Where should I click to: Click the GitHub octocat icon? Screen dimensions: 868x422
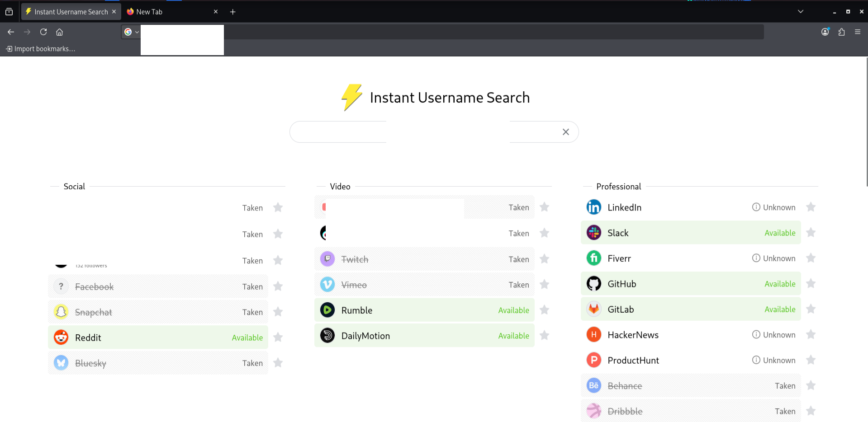594,284
